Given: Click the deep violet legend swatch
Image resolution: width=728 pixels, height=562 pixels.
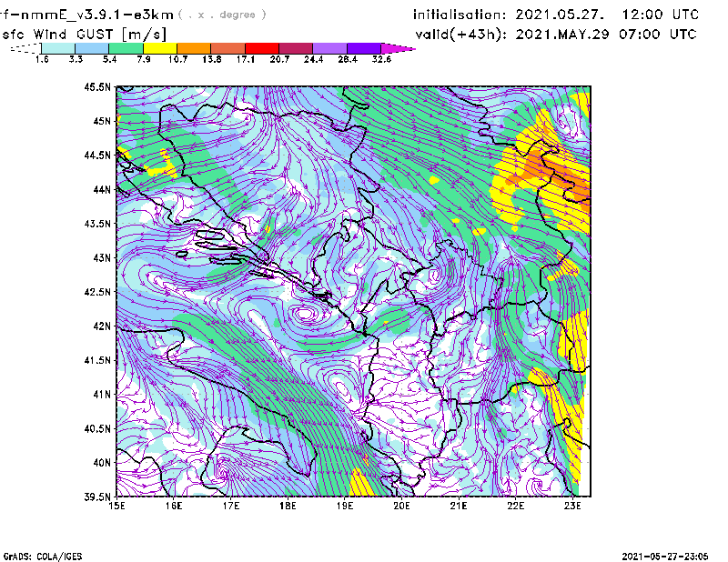Looking at the screenshot, I should pos(364,48).
